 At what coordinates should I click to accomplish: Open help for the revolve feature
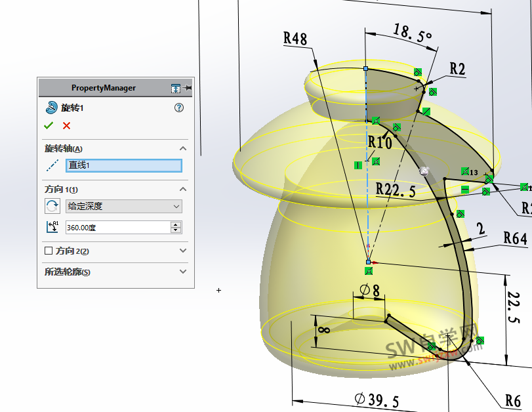coord(179,108)
